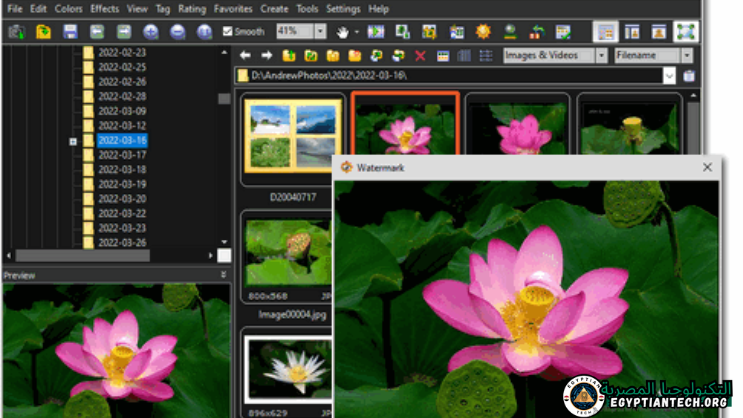This screenshot has height=418, width=743.
Task: Collapse the Preview panel with chevron
Action: (x=223, y=274)
